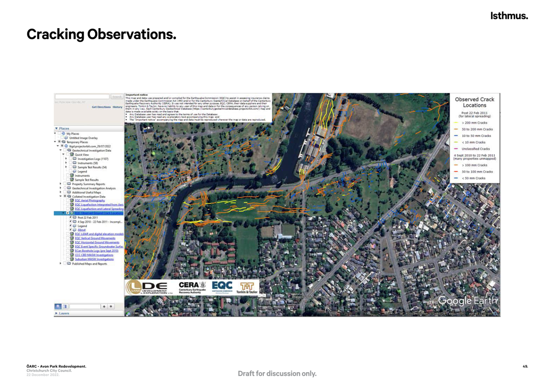
Task: Expand the Instruments (58) folder
Action: [66, 163]
